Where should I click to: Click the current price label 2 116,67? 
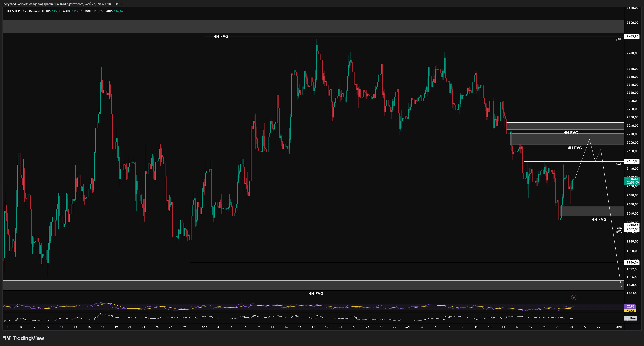(632, 179)
